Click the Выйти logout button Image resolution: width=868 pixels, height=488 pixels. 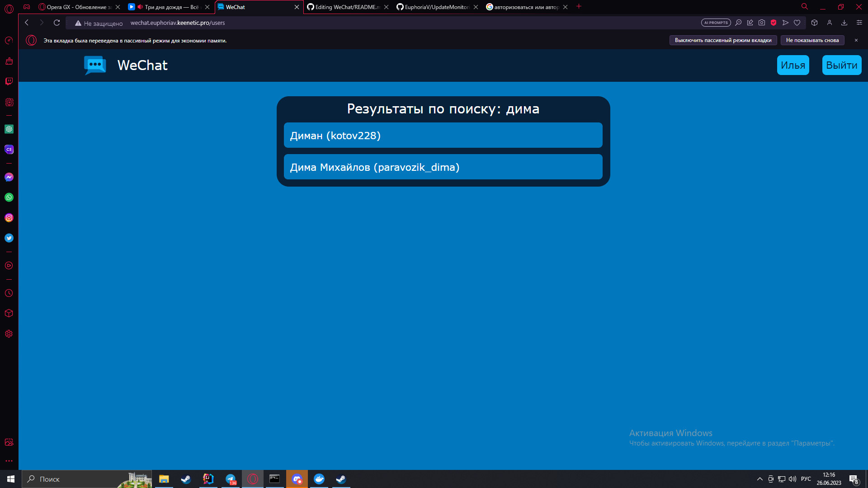click(841, 66)
